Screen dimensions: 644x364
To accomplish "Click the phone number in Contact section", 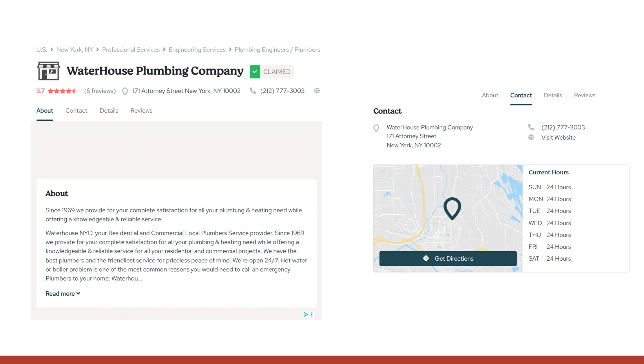I will tap(563, 127).
